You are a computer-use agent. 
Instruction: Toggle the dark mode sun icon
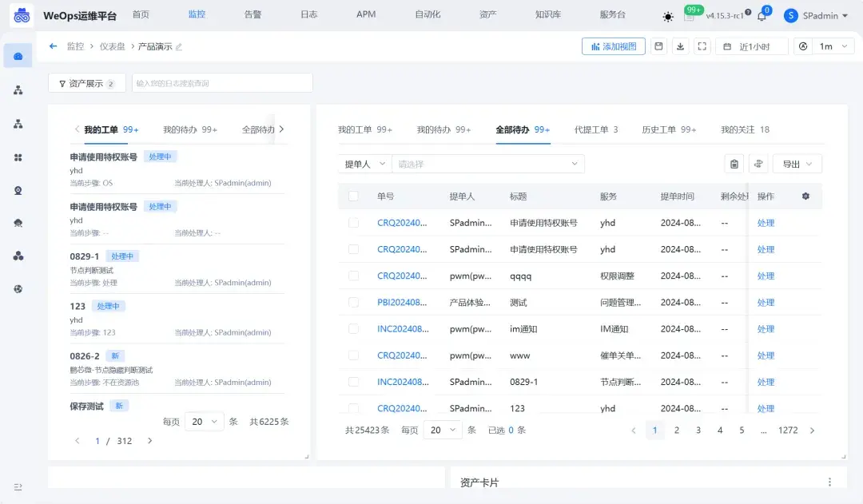pos(668,15)
